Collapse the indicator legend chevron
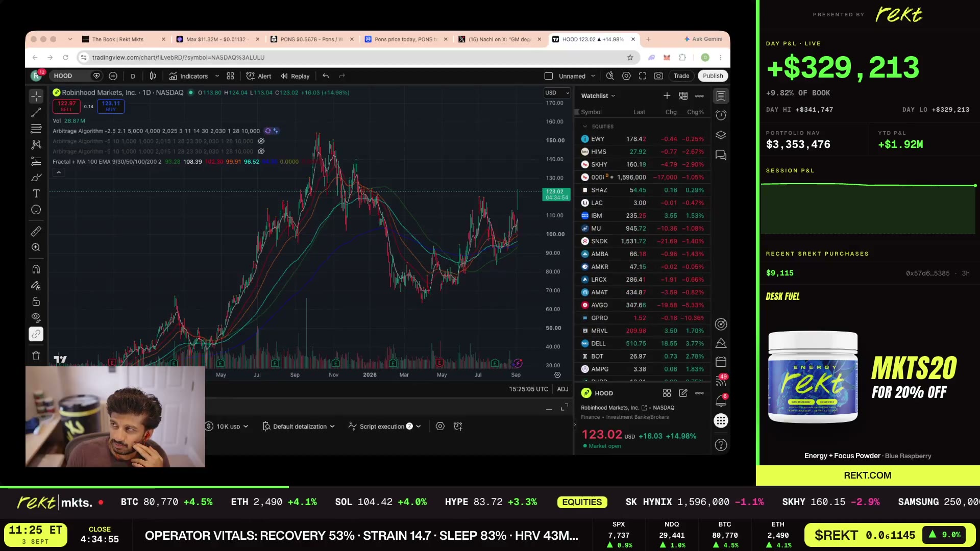 [x=59, y=173]
